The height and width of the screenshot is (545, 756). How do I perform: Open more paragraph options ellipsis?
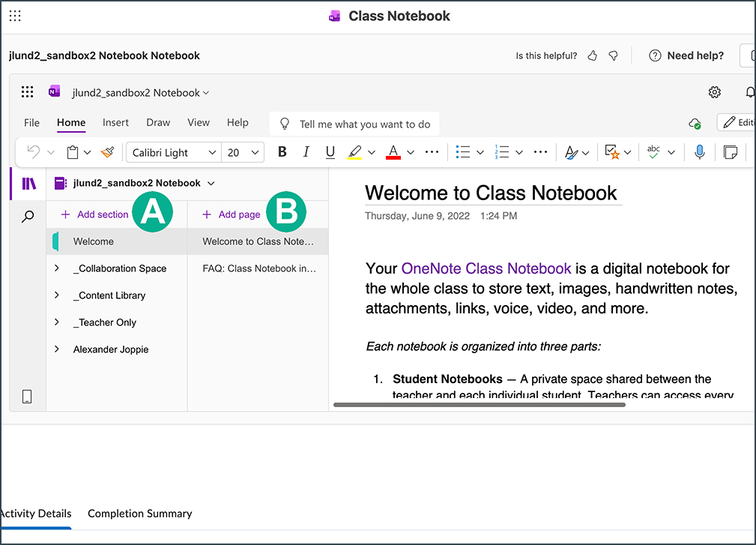(540, 152)
